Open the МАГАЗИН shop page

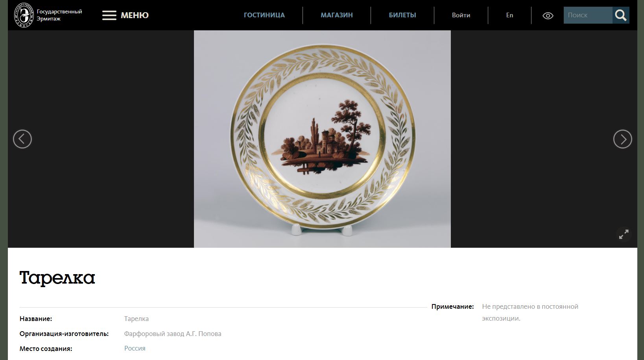coord(337,15)
